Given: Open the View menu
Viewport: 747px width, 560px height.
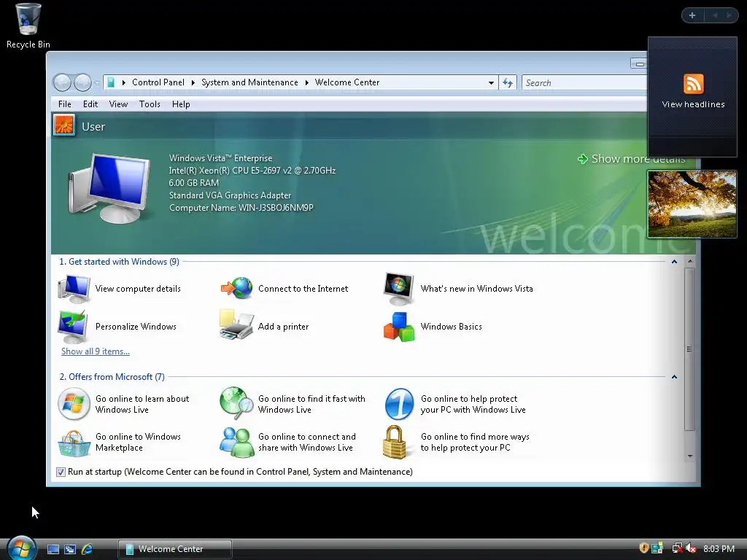Looking at the screenshot, I should [x=118, y=104].
